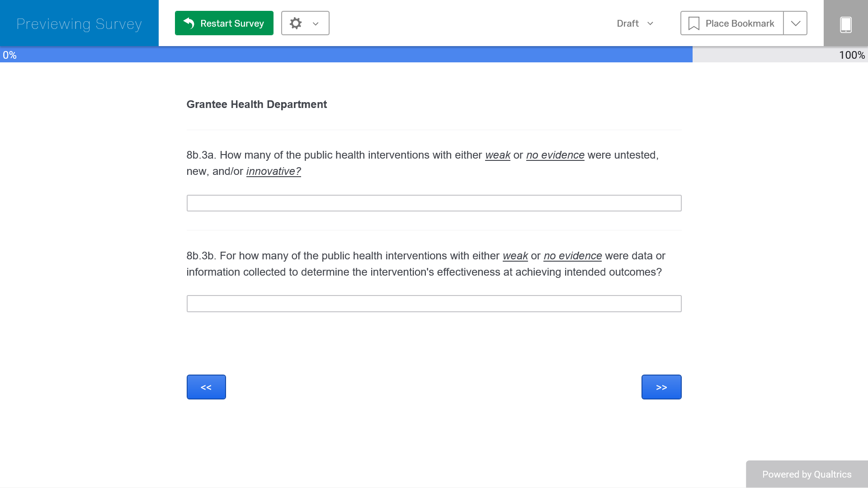Click the 8b.3a answer text field
This screenshot has width=868, height=488.
point(434,203)
